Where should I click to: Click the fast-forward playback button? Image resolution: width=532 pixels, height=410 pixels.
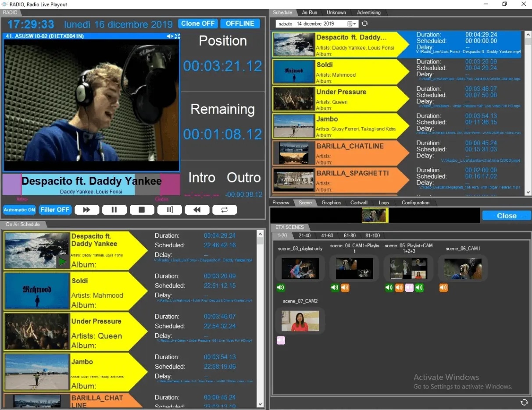[87, 210]
